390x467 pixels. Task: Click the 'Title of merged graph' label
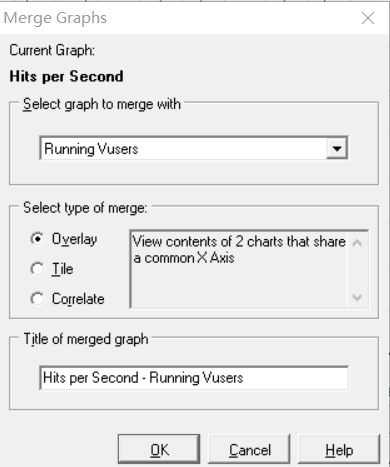tap(86, 339)
